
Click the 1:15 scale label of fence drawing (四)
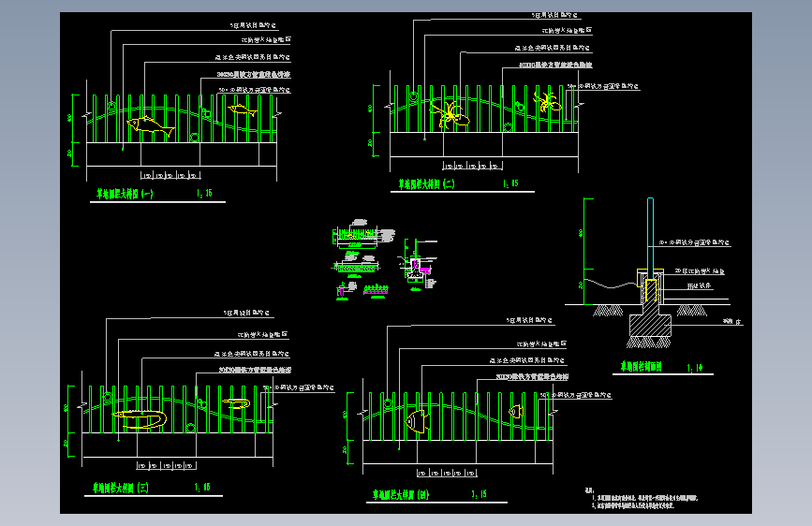click(479, 494)
